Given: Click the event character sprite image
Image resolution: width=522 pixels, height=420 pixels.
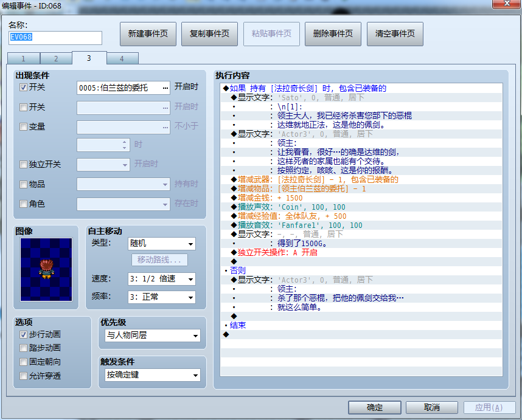Looking at the screenshot, I should pos(46,269).
